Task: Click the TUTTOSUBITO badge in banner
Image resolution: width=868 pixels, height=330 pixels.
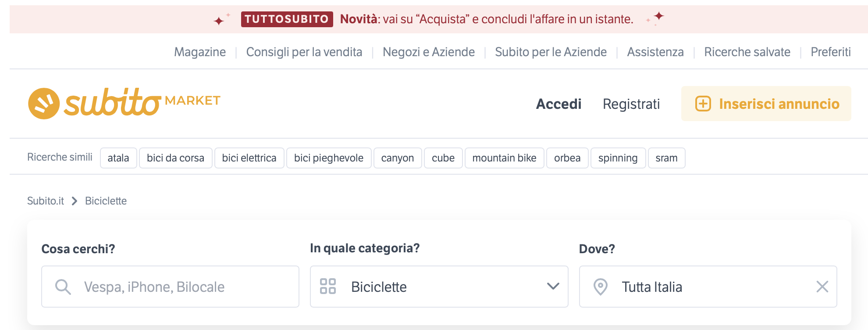Action: [287, 19]
